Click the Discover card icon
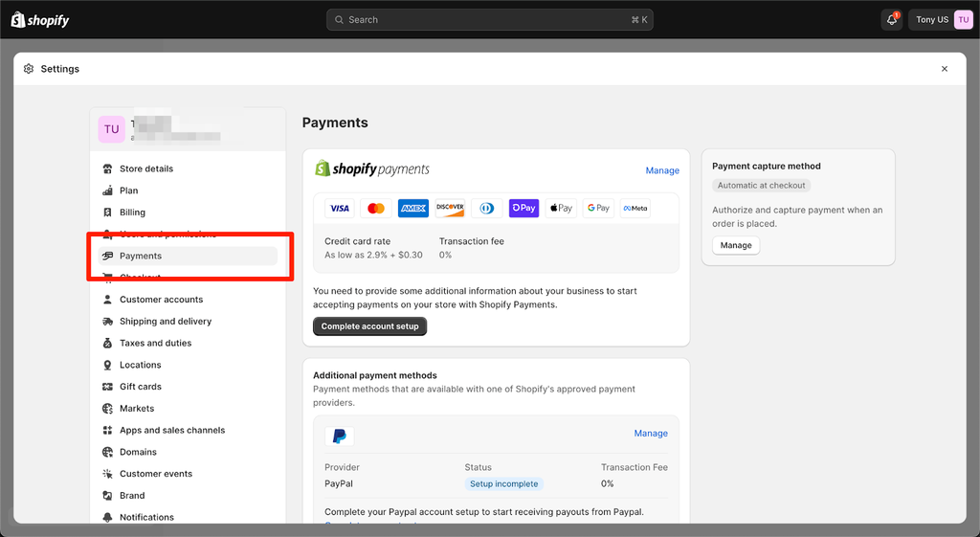 450,208
